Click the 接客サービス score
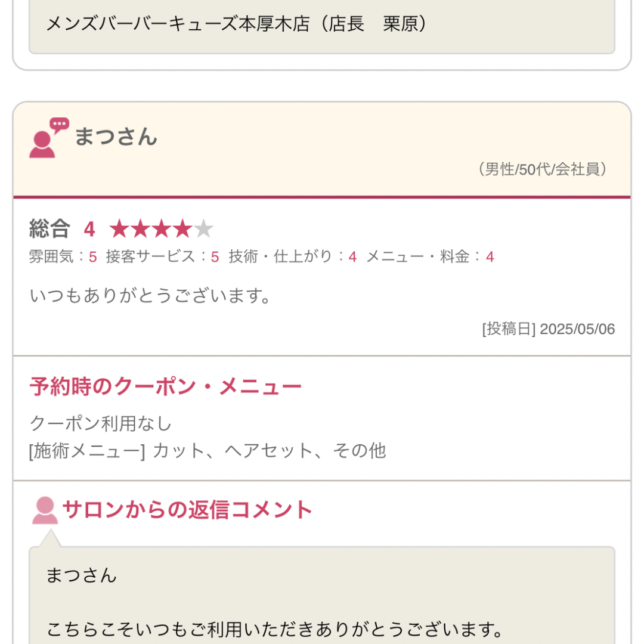The image size is (644, 644). 215,257
